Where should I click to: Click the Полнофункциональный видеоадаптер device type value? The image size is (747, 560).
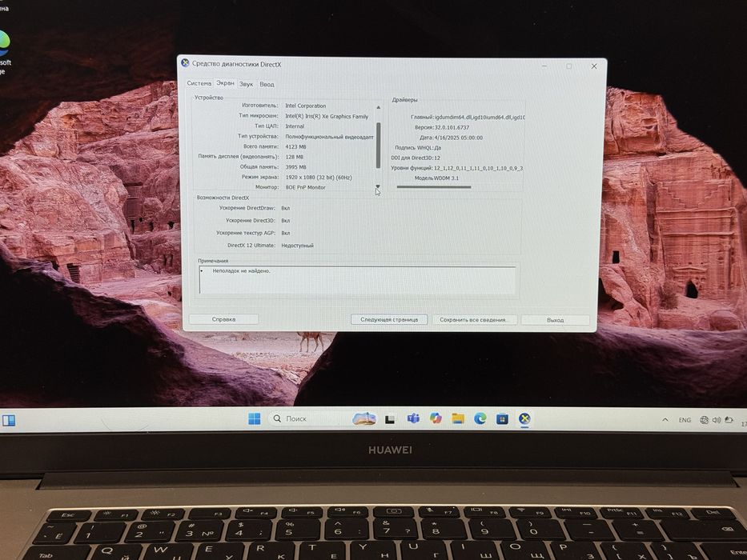click(x=329, y=137)
